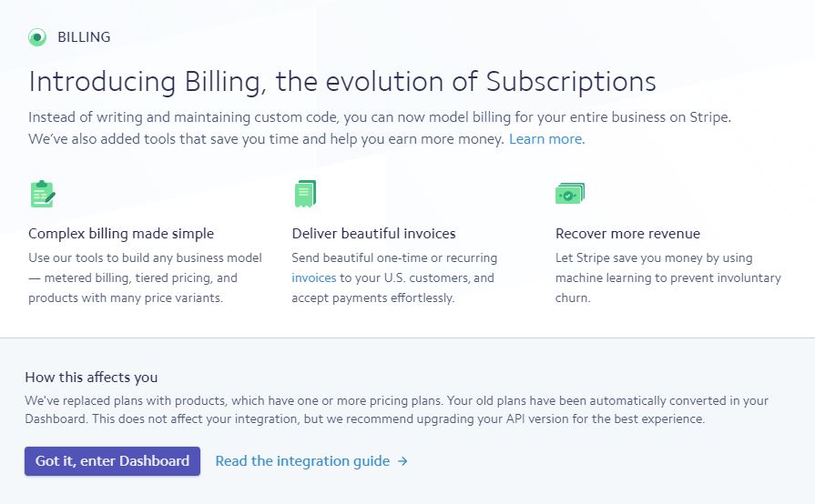
Task: Click the metered billing description paragraph
Action: pyautogui.click(x=145, y=277)
